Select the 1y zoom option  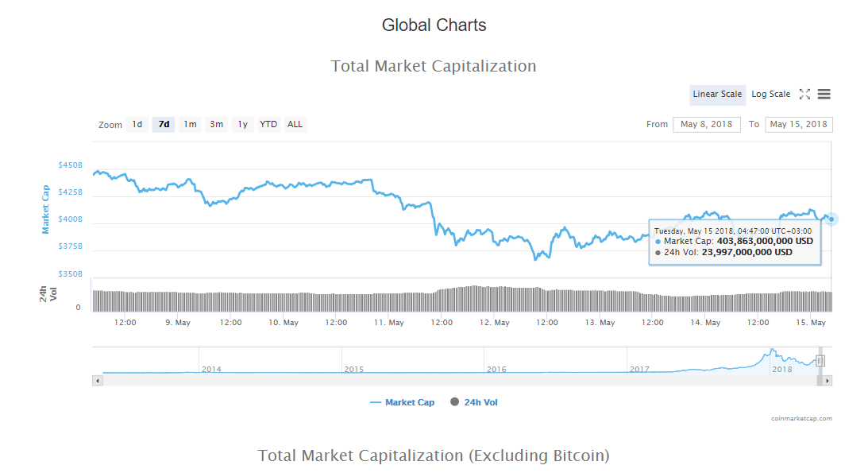[242, 125]
